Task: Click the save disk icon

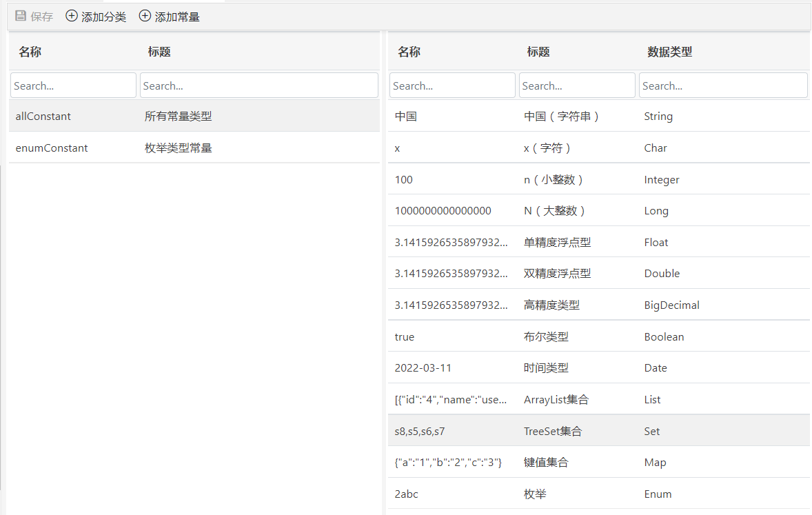Action: click(21, 16)
